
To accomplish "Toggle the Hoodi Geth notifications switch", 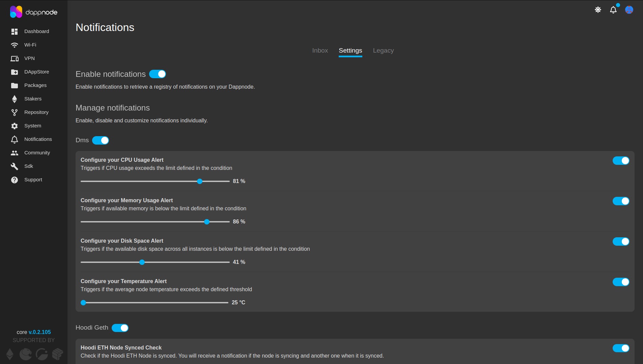I will [x=120, y=328].
